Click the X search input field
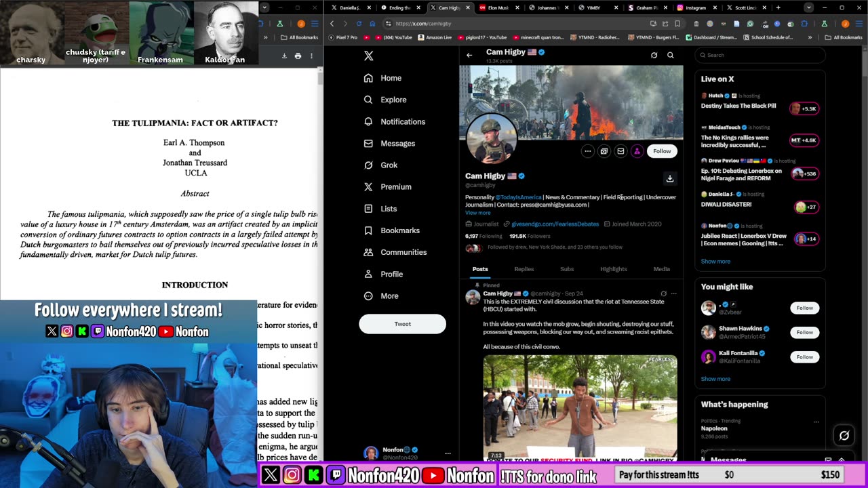Screen dimensions: 868x488 [x=760, y=55]
